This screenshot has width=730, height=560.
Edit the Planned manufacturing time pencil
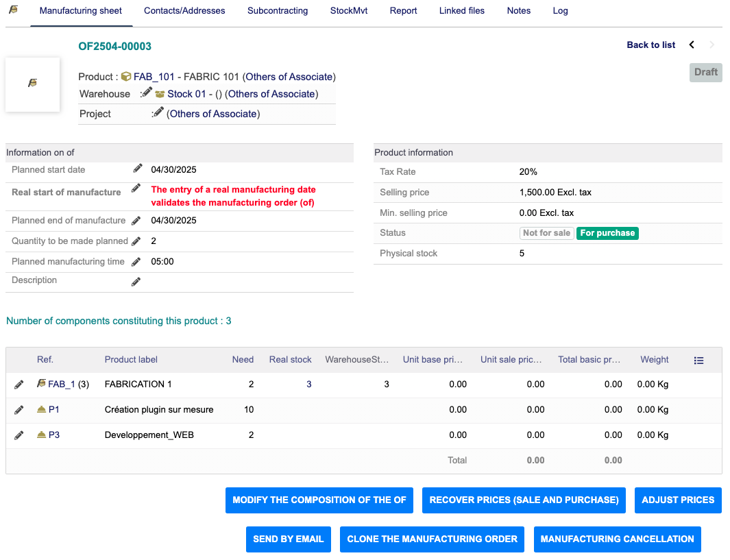click(136, 262)
